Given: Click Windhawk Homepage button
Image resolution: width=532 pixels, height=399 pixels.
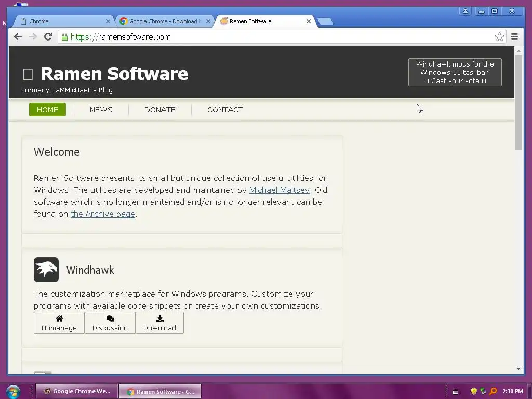Looking at the screenshot, I should click(59, 323).
